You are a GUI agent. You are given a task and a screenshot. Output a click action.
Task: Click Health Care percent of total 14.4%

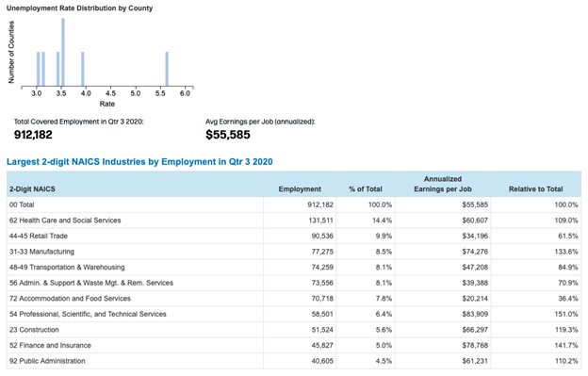tap(383, 221)
